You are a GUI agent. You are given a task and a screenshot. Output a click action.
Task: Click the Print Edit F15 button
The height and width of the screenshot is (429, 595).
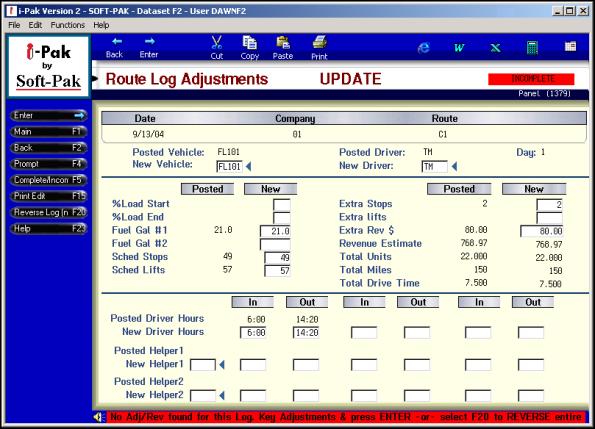(x=48, y=196)
